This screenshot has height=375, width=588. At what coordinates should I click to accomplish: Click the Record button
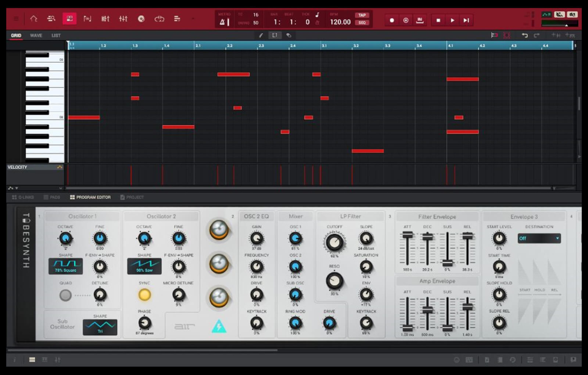[x=392, y=20]
